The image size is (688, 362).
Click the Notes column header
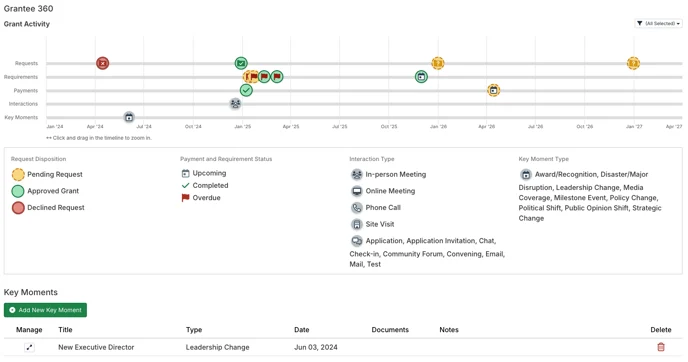pos(449,330)
